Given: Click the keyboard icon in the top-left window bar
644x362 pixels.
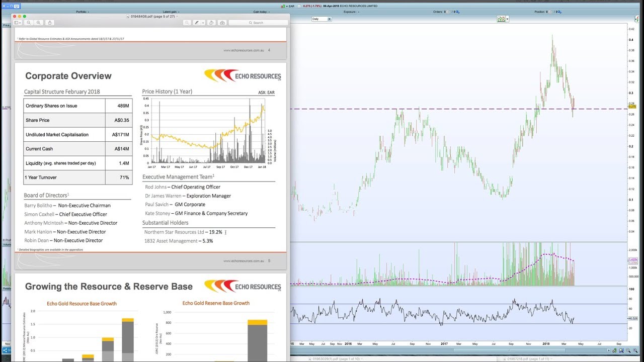Looking at the screenshot, I should [17, 6].
